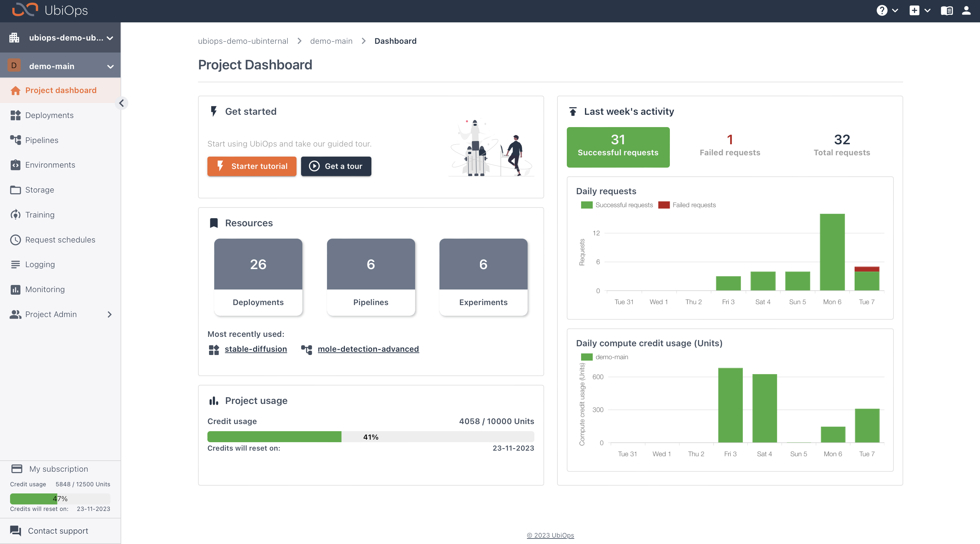The height and width of the screenshot is (544, 980).
Task: Click the © 2023 UbiOps footer link
Action: 550,535
